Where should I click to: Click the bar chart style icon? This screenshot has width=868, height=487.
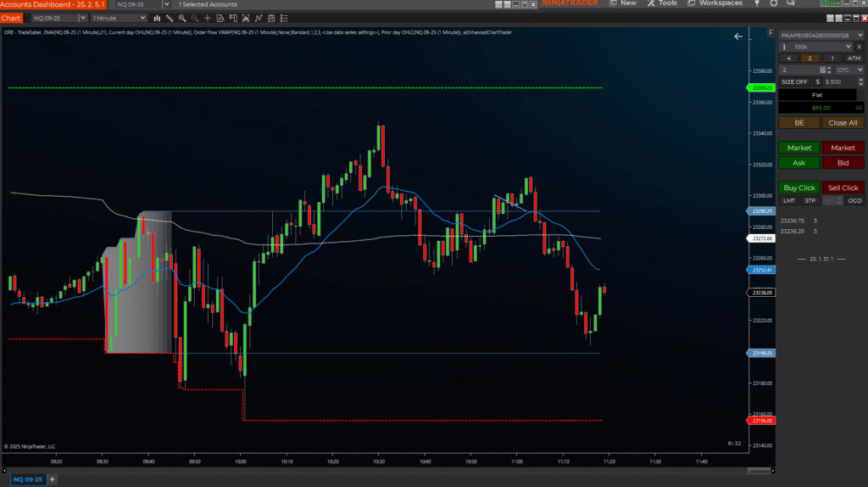click(158, 18)
